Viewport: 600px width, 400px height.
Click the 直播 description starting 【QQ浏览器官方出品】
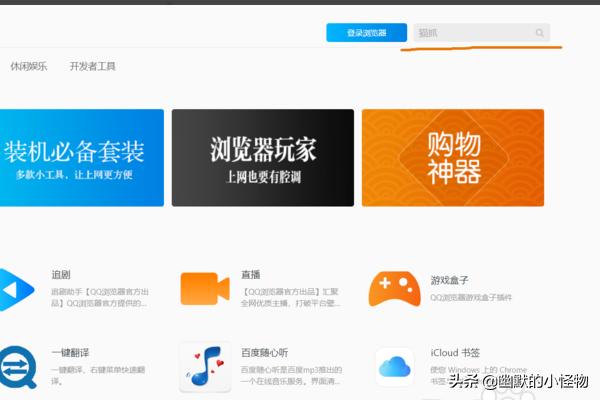290,297
